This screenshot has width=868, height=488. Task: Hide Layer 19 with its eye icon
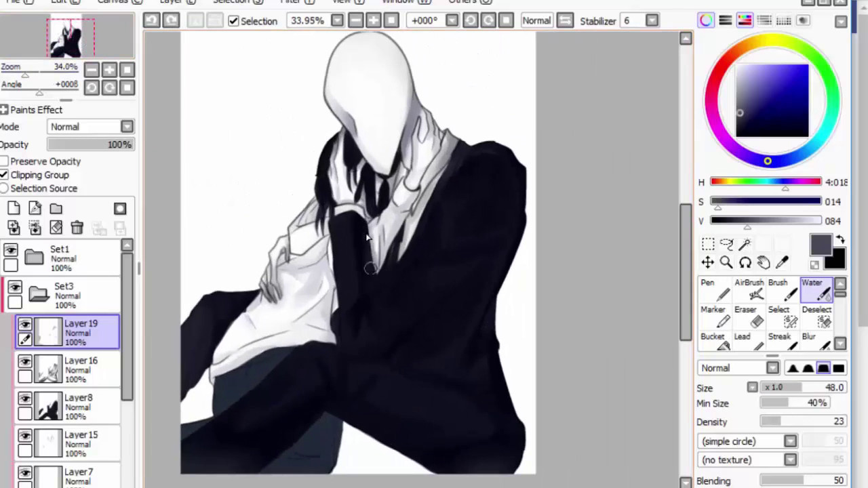pos(25,325)
